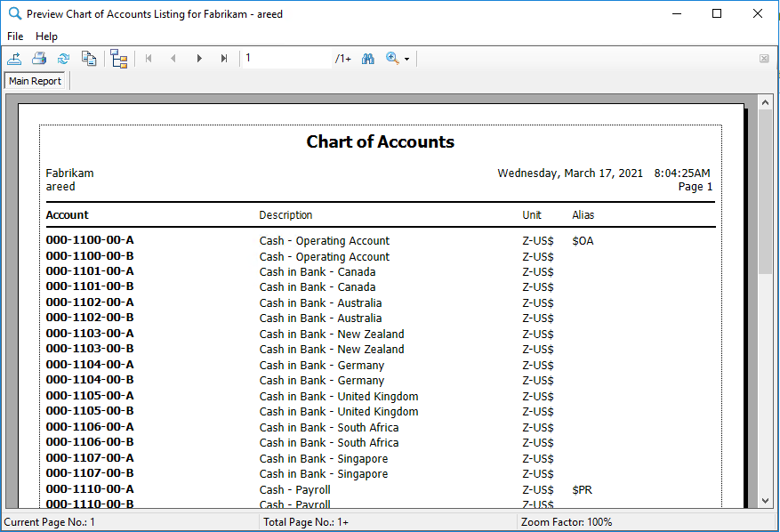Viewport: 780px width, 532px height.
Task: Click the Print Report icon
Action: click(x=39, y=59)
